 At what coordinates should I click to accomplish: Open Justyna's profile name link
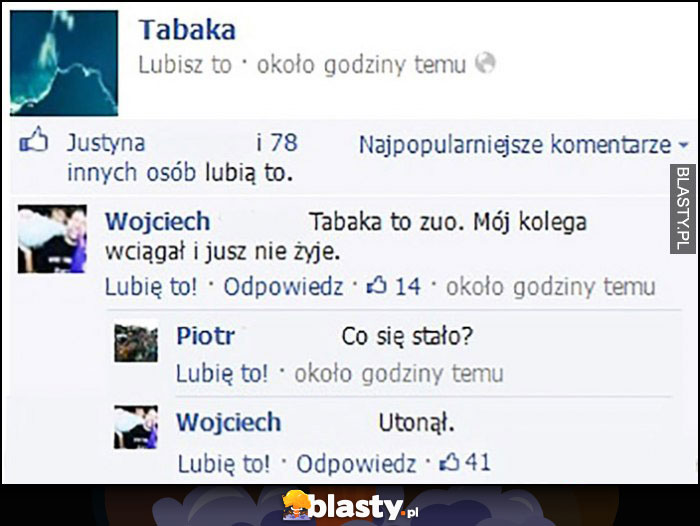[106, 143]
